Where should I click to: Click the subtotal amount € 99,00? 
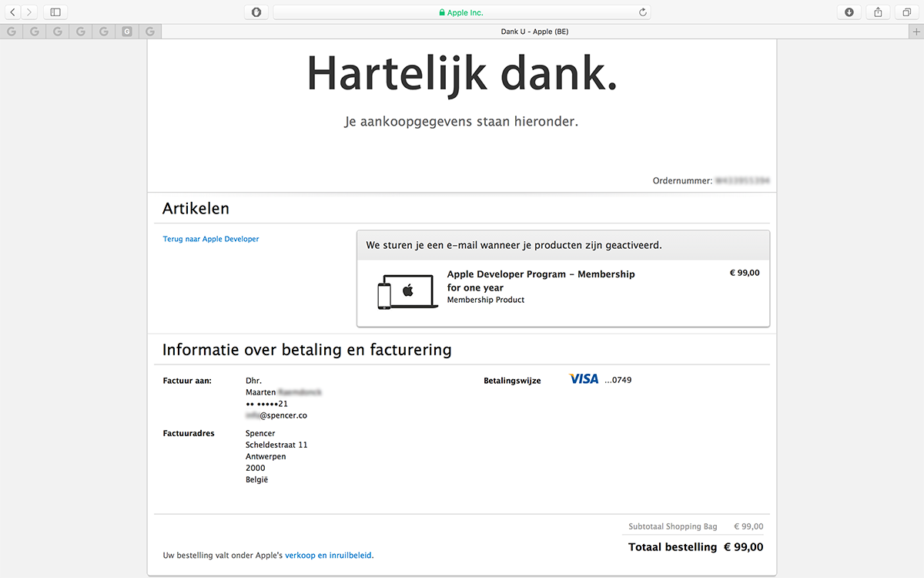tap(748, 526)
